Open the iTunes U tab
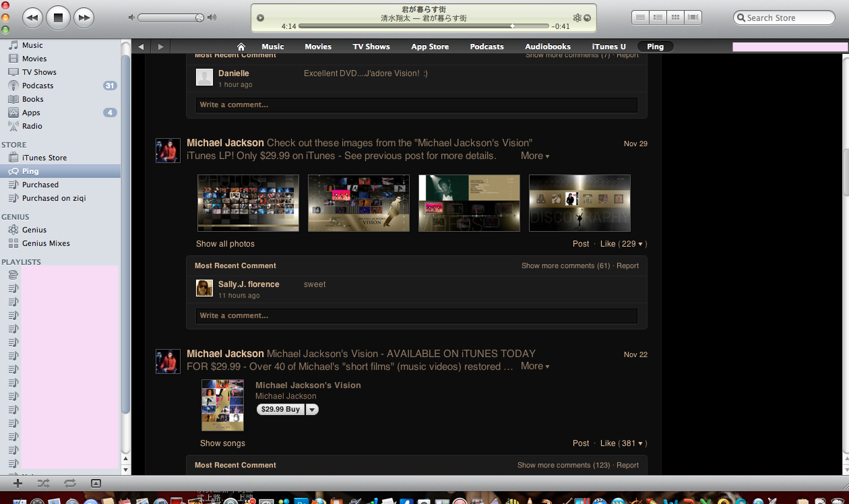 (609, 46)
